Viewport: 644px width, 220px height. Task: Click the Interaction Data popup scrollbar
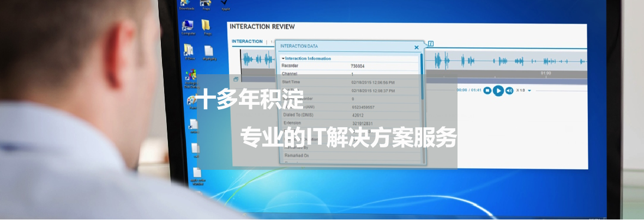[x=422, y=76]
